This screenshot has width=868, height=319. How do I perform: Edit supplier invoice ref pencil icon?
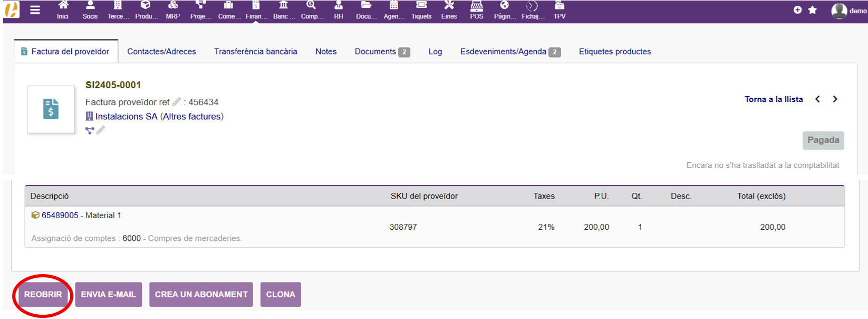coord(177,102)
